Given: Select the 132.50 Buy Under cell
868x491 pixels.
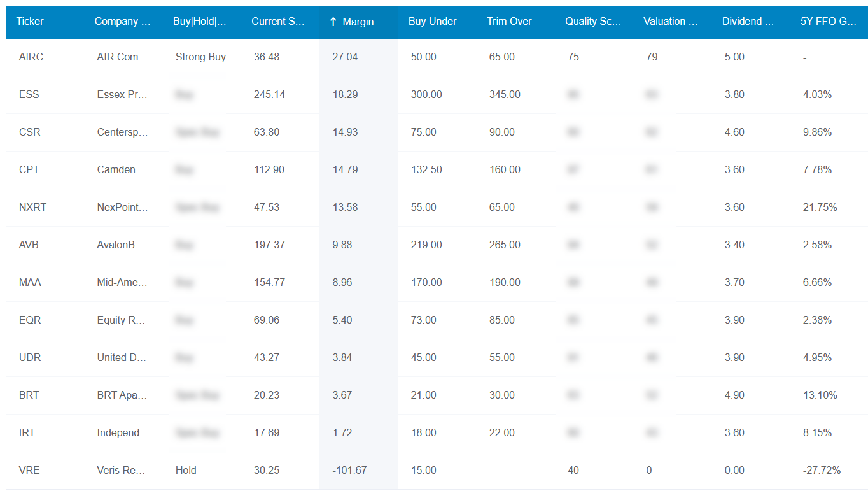Looking at the screenshot, I should [426, 170].
